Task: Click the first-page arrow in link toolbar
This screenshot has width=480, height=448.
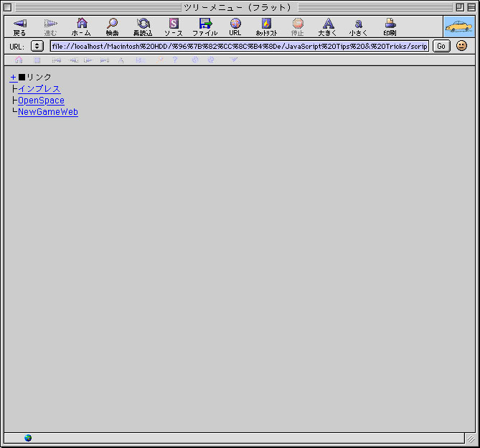Action: [57, 60]
